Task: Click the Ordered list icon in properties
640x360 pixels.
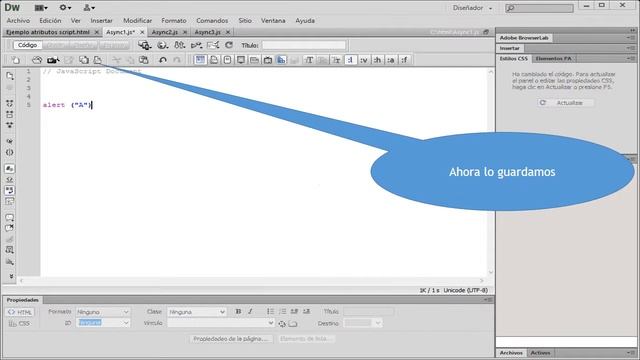Action: point(282,311)
